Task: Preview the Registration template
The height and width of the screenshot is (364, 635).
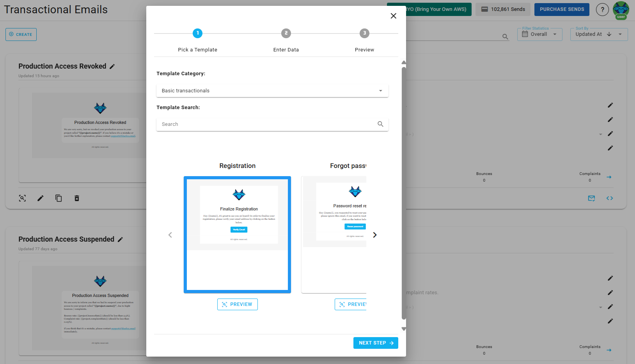Action: click(x=237, y=304)
